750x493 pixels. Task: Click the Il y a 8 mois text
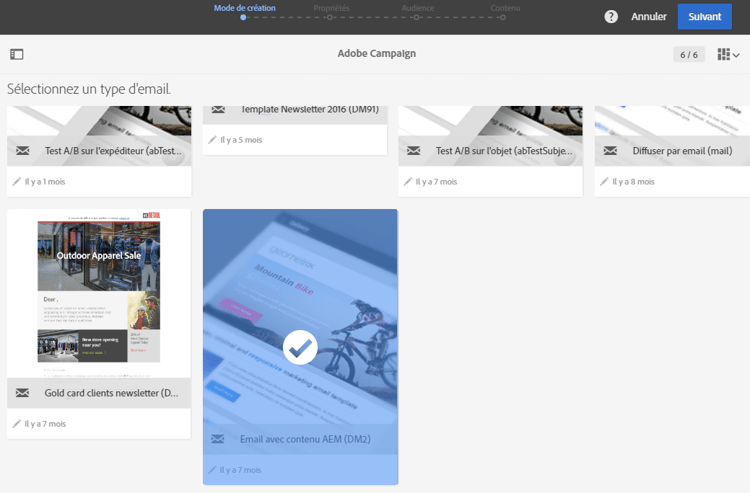(633, 182)
